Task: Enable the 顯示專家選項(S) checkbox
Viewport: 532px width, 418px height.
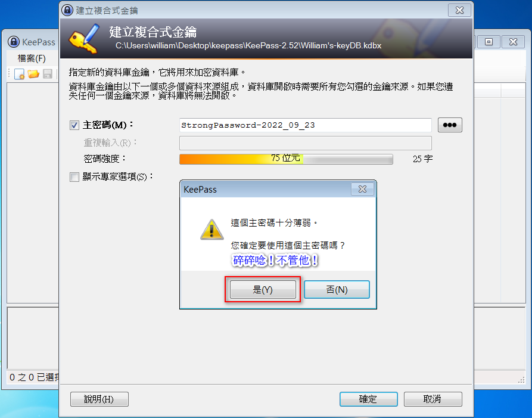Action: (74, 177)
